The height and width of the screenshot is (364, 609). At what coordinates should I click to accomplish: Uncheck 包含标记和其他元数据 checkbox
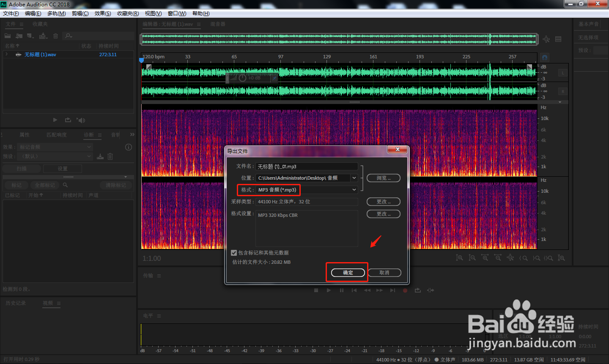point(234,253)
